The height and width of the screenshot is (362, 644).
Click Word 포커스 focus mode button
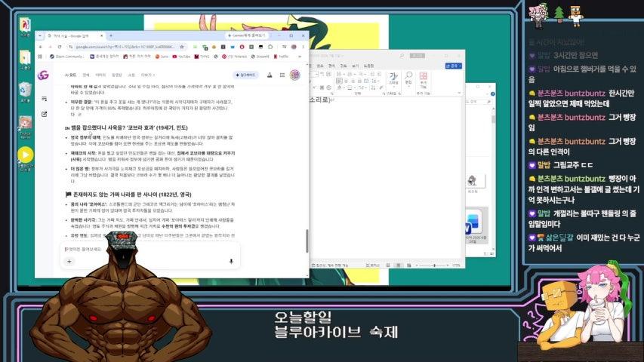373,265
